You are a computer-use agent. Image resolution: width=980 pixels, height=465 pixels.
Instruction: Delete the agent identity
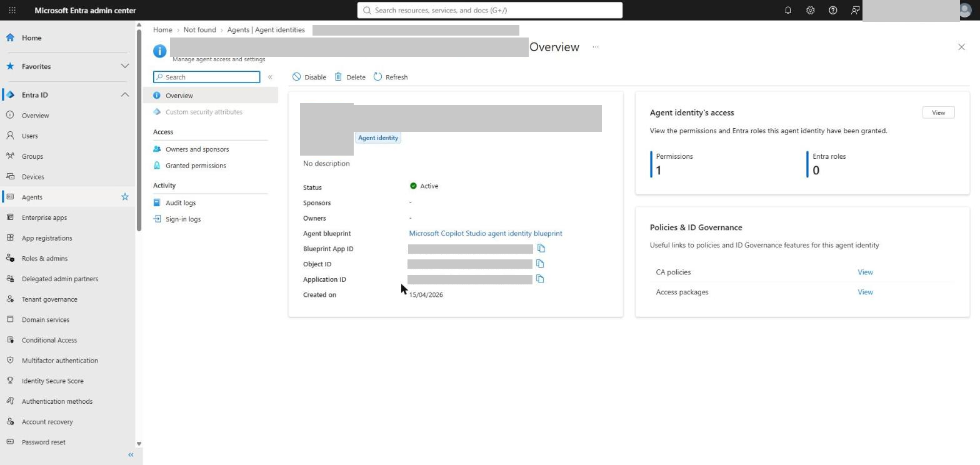click(350, 77)
